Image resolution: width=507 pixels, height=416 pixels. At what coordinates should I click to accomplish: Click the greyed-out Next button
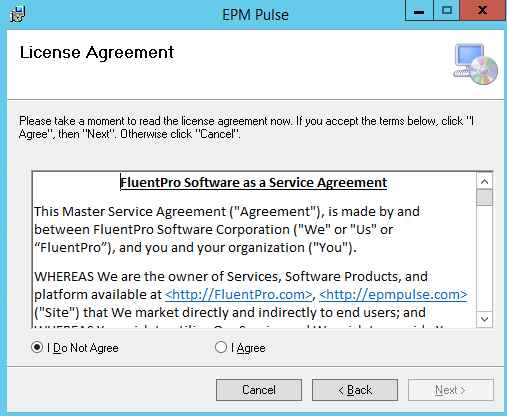click(x=451, y=390)
